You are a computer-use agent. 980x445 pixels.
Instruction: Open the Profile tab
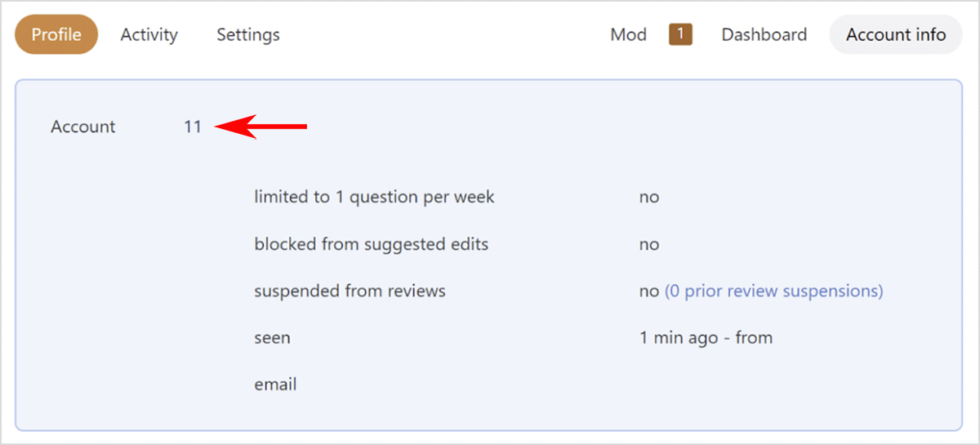pos(56,35)
